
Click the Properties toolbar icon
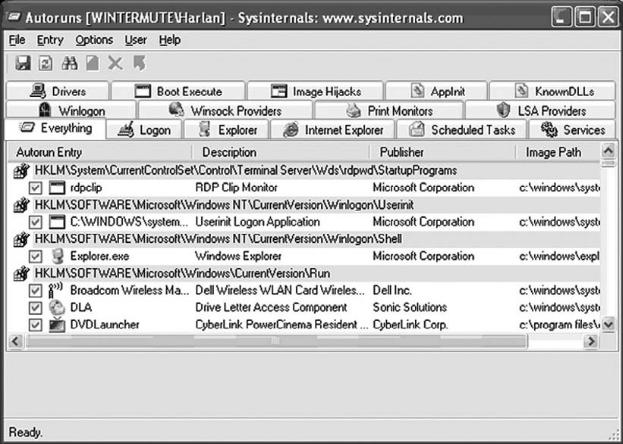[92, 63]
